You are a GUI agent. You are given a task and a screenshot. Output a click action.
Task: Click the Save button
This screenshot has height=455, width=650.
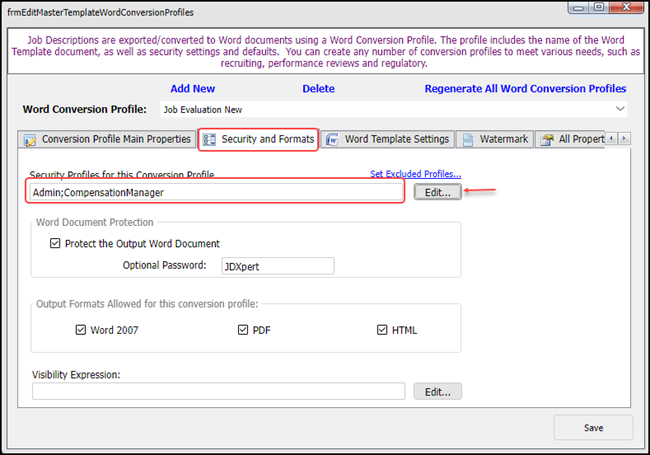tap(593, 428)
